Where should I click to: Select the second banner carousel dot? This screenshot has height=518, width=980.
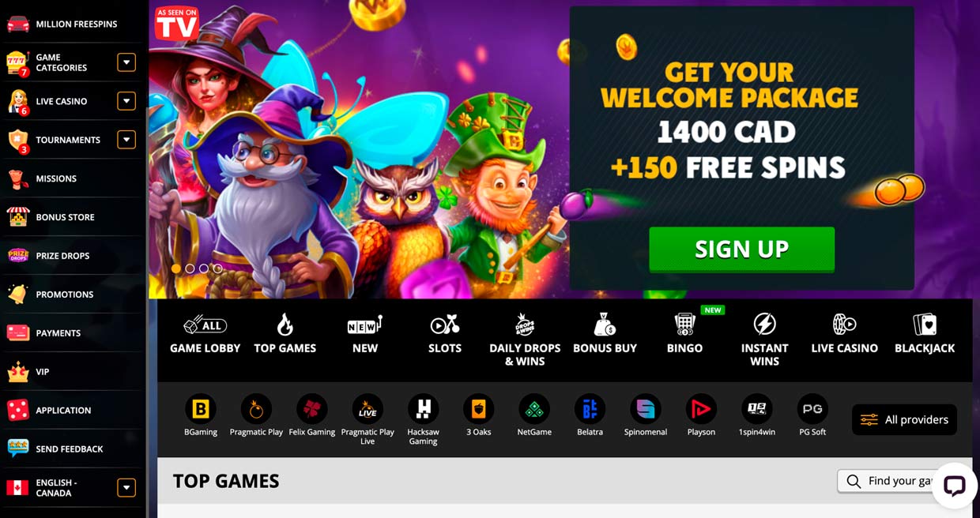pos(190,268)
